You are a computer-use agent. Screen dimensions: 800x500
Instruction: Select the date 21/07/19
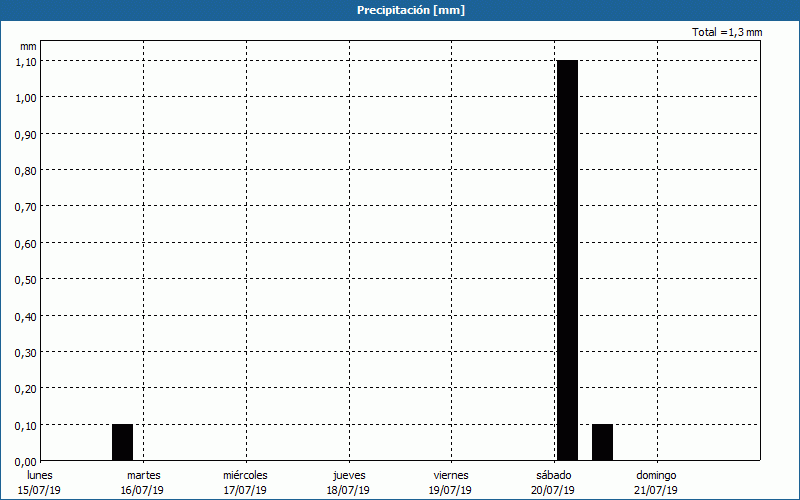[656, 490]
